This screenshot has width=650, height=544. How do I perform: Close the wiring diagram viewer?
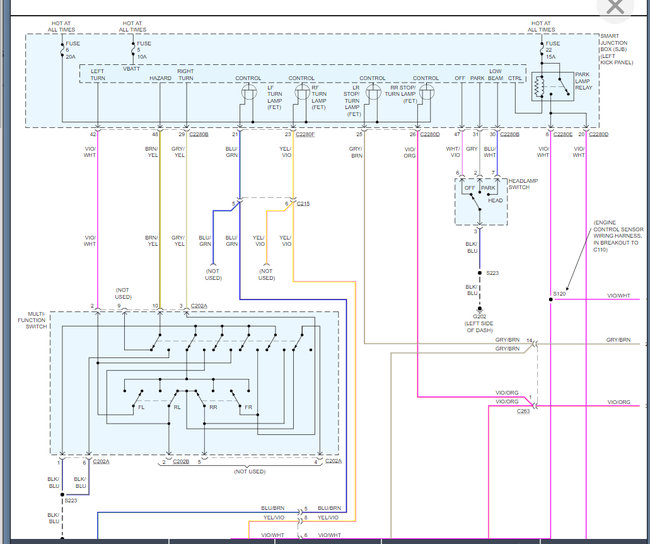(x=615, y=7)
